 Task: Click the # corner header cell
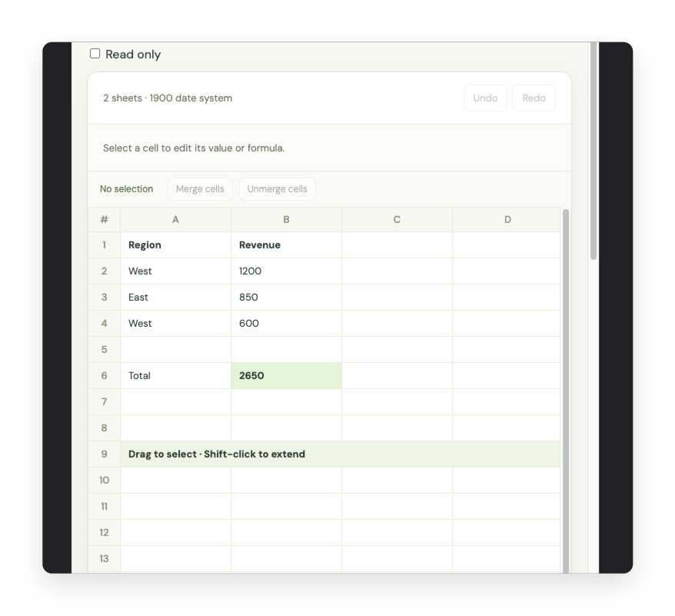coord(105,220)
